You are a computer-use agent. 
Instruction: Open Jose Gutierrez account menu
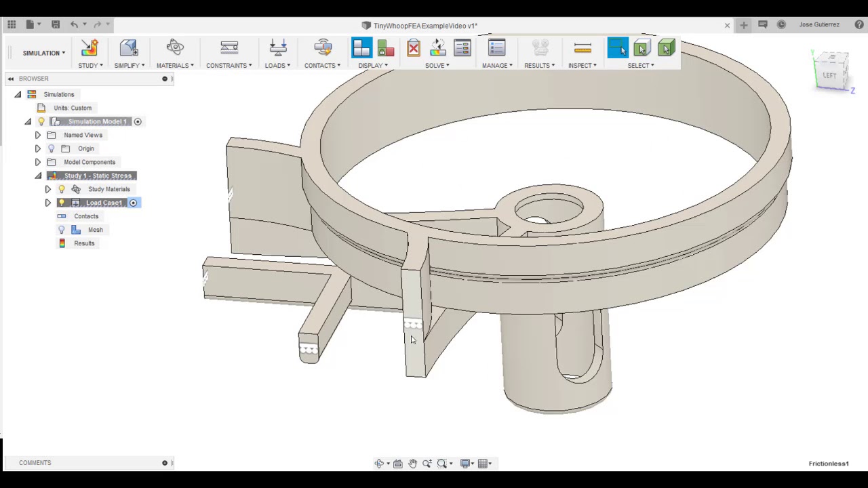tap(818, 24)
